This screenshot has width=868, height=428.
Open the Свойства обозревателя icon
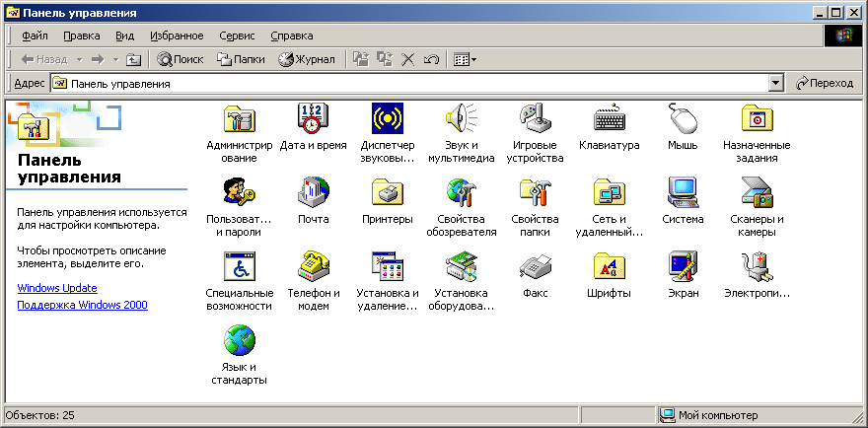tap(462, 192)
